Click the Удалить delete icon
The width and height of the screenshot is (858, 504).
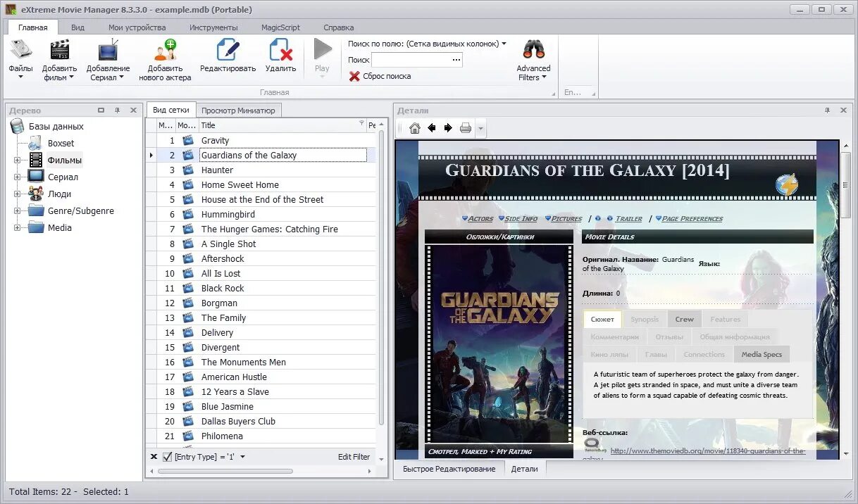point(281,50)
